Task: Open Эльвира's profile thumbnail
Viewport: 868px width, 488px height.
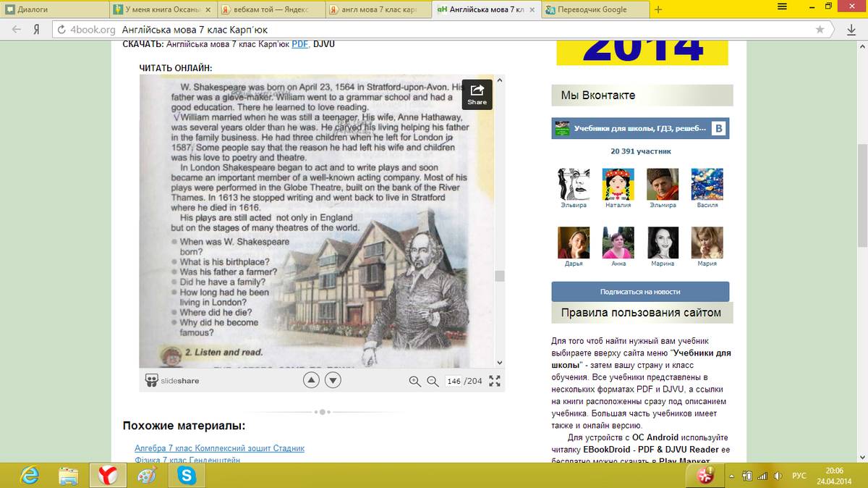Action: (x=574, y=185)
